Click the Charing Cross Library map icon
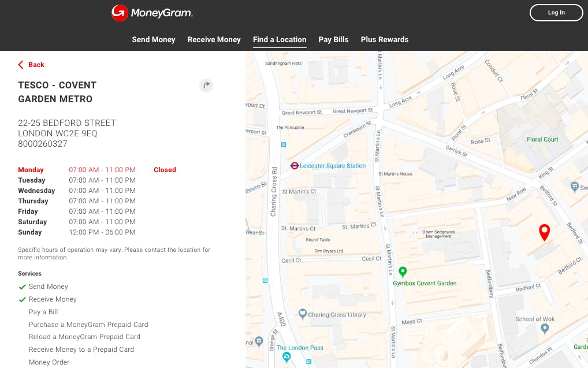 pyautogui.click(x=303, y=313)
